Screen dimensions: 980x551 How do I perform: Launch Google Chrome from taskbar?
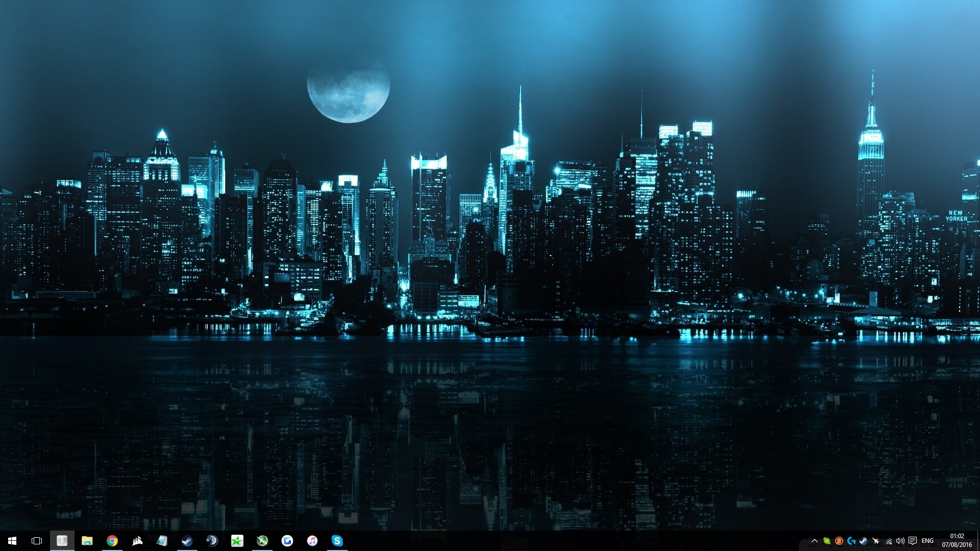click(112, 541)
